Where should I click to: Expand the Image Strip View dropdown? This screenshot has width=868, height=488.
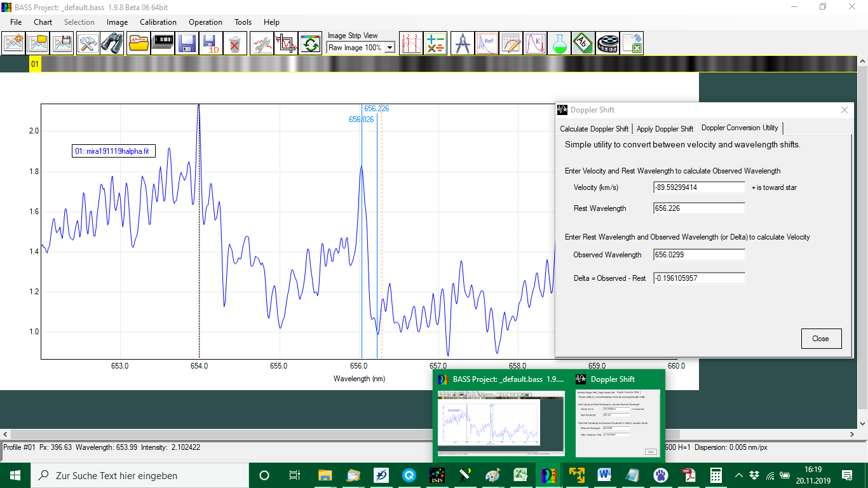[390, 48]
